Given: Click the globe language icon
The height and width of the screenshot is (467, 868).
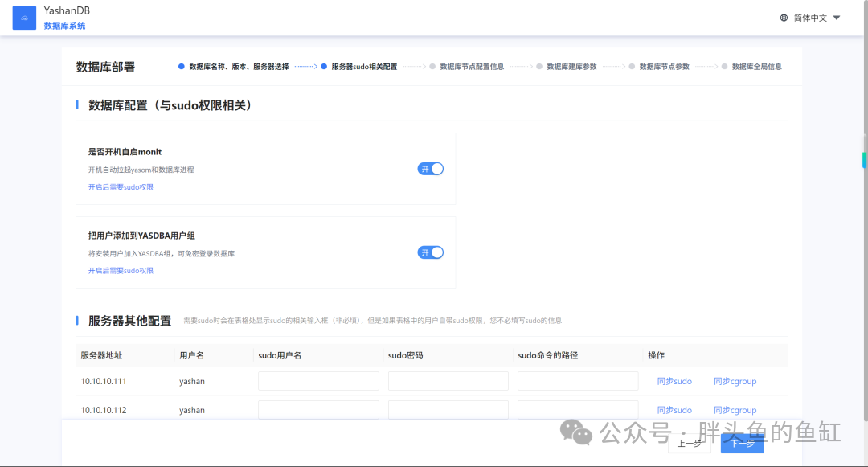Looking at the screenshot, I should pos(784,18).
